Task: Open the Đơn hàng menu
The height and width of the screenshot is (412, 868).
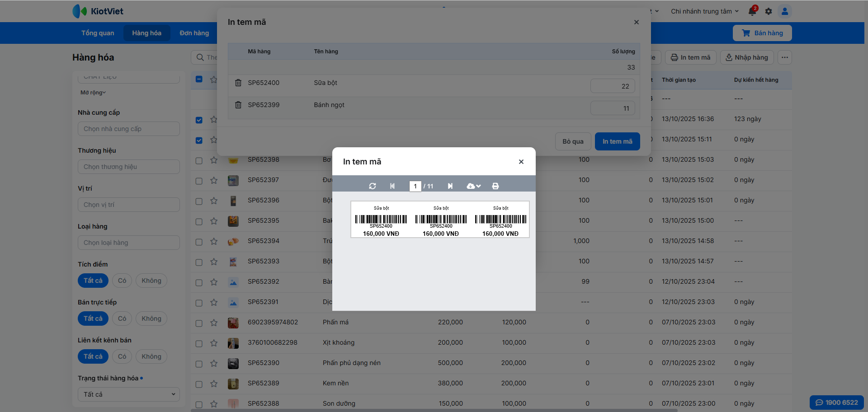Action: tap(194, 33)
